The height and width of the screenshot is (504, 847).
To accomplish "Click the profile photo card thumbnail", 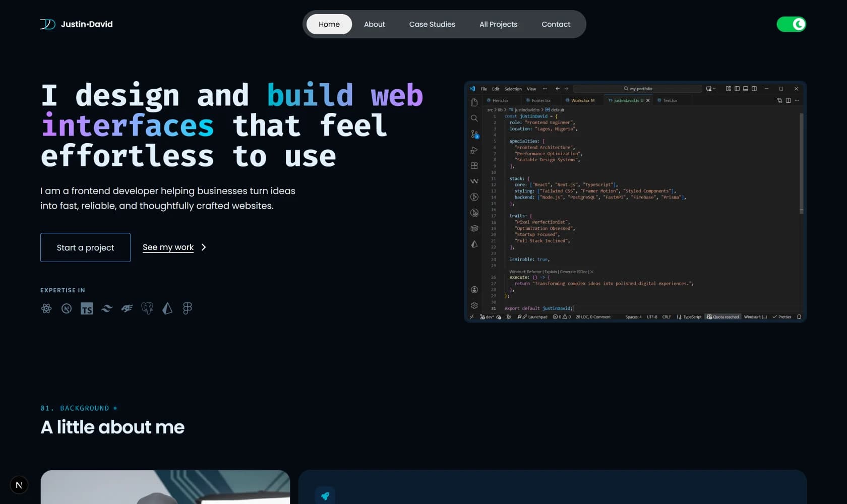I will coord(165,487).
